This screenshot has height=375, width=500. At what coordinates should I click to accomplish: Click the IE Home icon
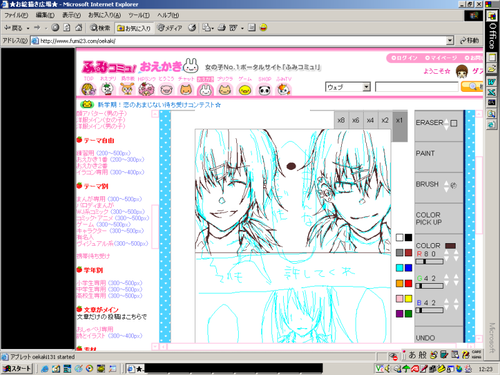(79, 28)
